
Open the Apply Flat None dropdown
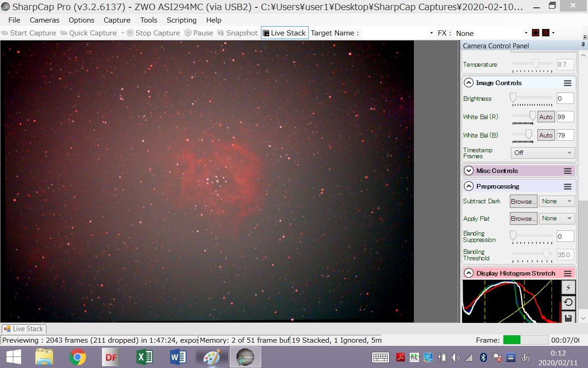[556, 218]
